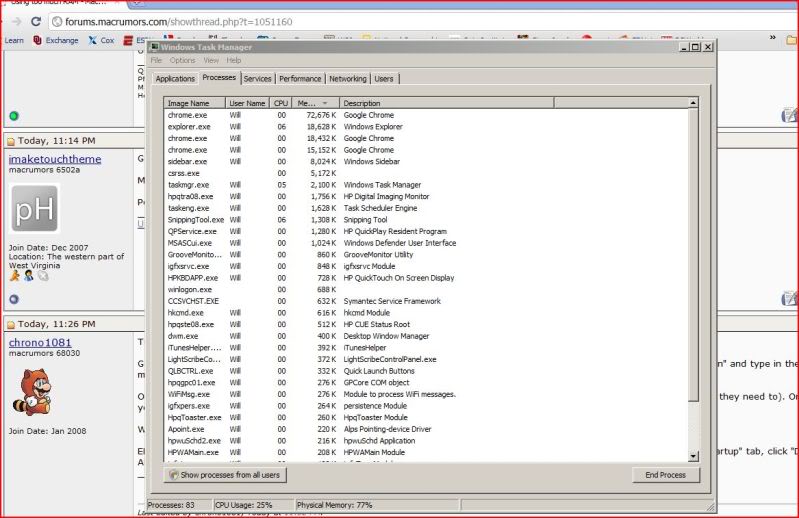Screen dimensions: 799x518
Task: Select the taskeng.exe process row
Action: tap(426, 208)
